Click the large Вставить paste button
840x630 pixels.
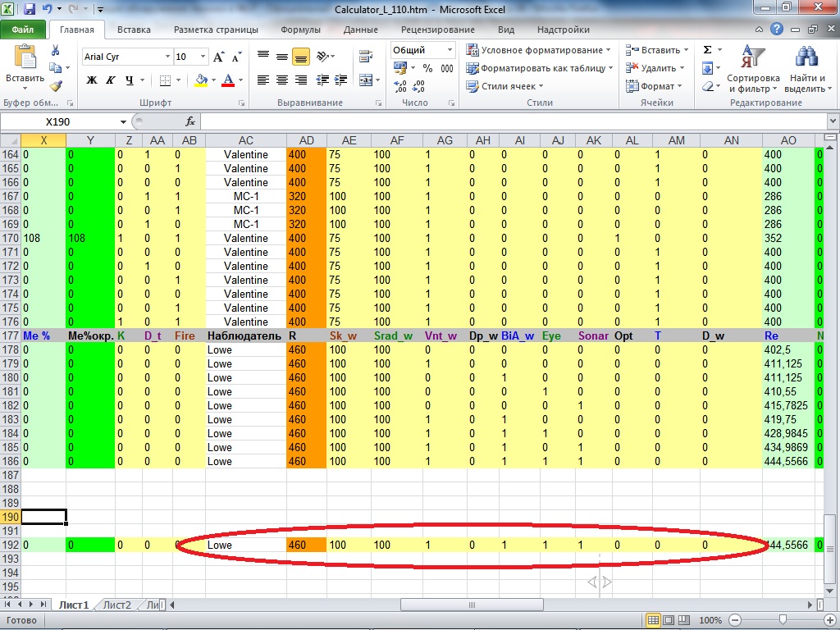coord(25,67)
